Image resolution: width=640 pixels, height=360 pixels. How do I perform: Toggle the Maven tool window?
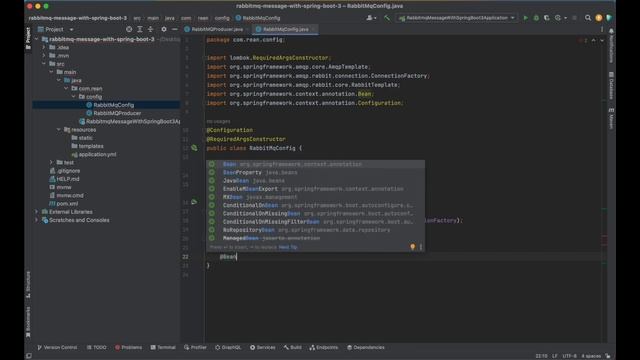point(611,118)
